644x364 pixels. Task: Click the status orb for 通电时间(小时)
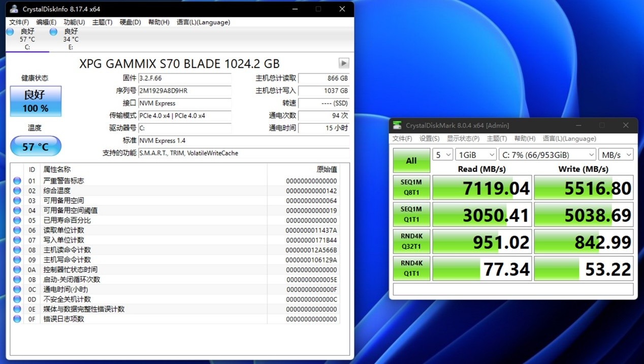click(x=17, y=289)
